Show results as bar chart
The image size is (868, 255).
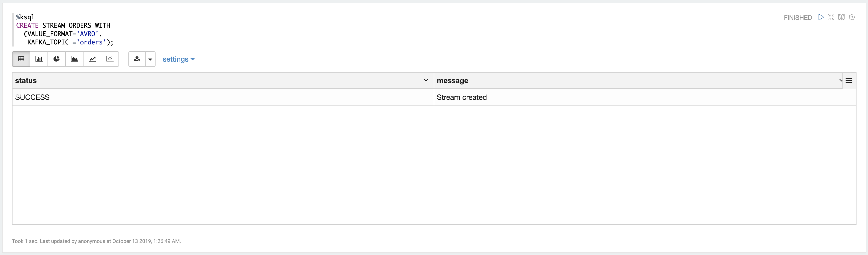[x=39, y=59]
